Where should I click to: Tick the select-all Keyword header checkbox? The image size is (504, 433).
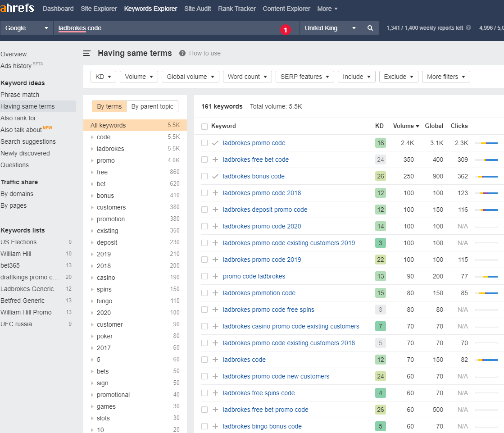tap(204, 126)
